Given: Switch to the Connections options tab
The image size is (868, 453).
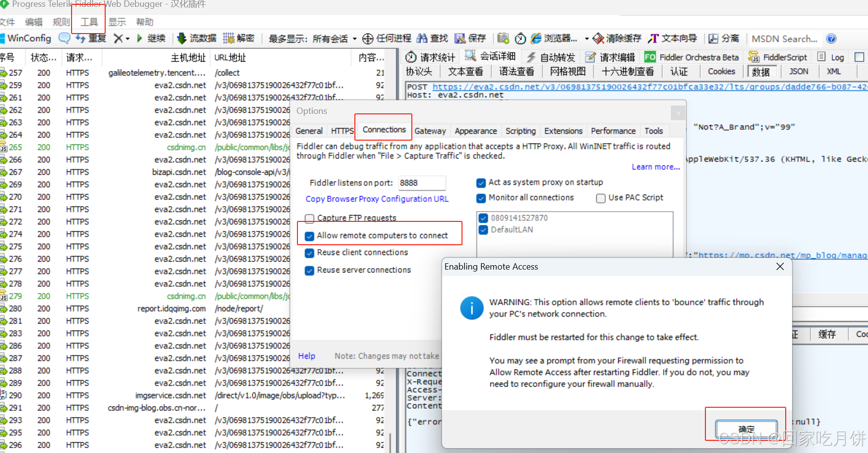Looking at the screenshot, I should tap(384, 129).
